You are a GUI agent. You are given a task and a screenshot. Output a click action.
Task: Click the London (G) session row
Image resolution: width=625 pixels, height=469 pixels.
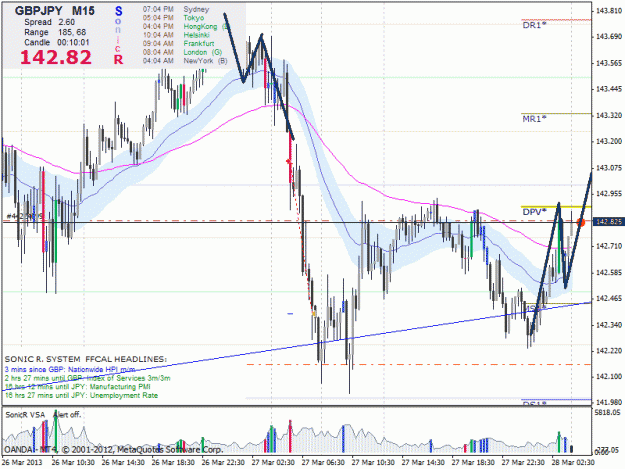click(x=182, y=52)
